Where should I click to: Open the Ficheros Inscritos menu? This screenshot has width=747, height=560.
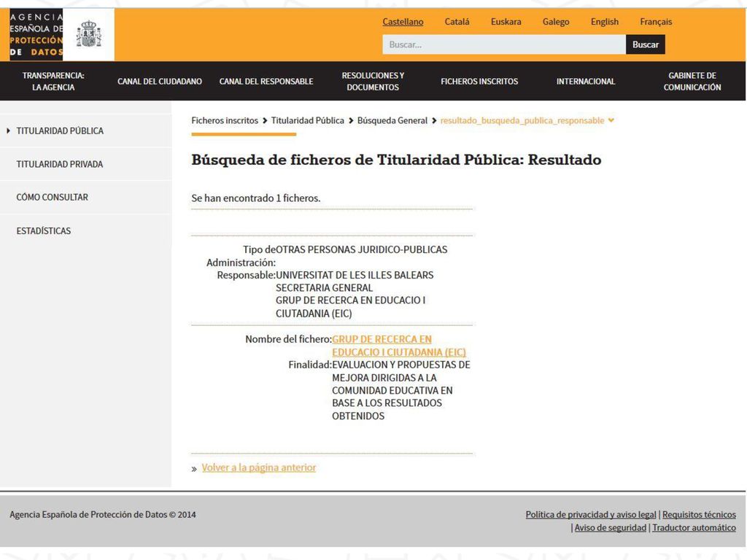click(x=479, y=82)
